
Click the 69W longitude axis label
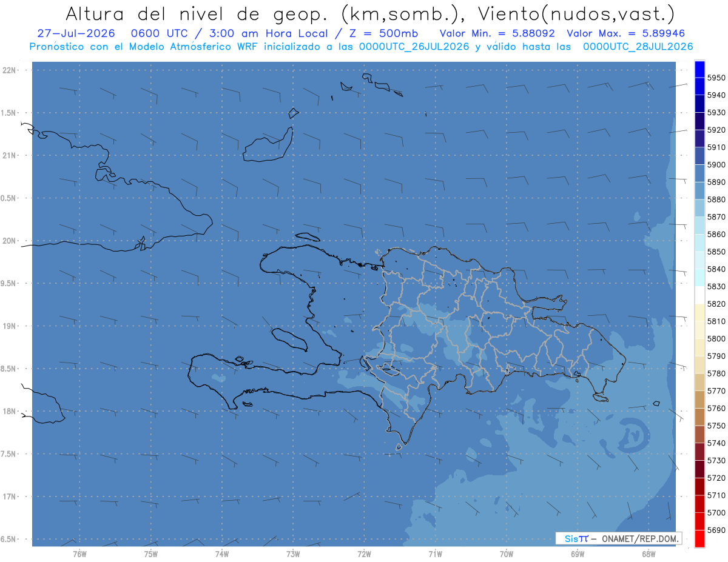coord(578,554)
